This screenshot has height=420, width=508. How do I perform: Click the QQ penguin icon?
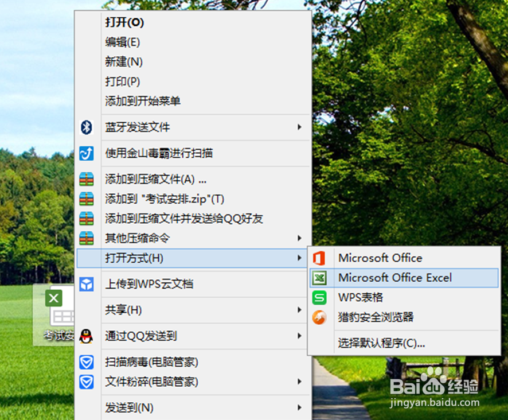pos(86,336)
